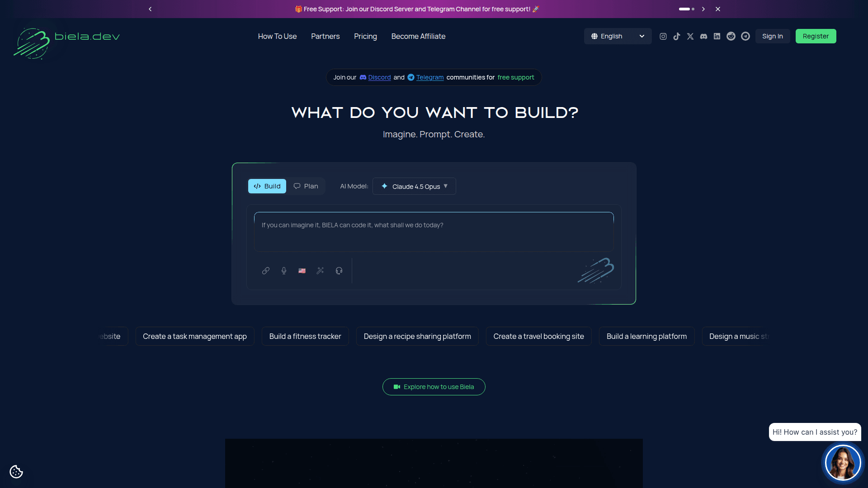Click the microphone voice input icon

pyautogui.click(x=284, y=271)
